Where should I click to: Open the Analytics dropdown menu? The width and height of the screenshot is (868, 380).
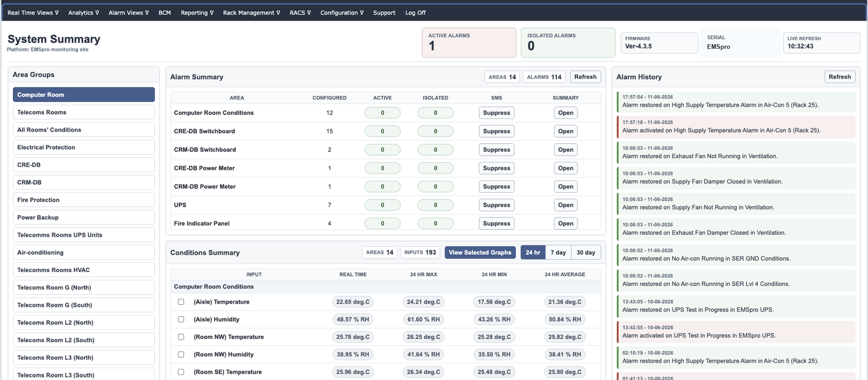84,12
